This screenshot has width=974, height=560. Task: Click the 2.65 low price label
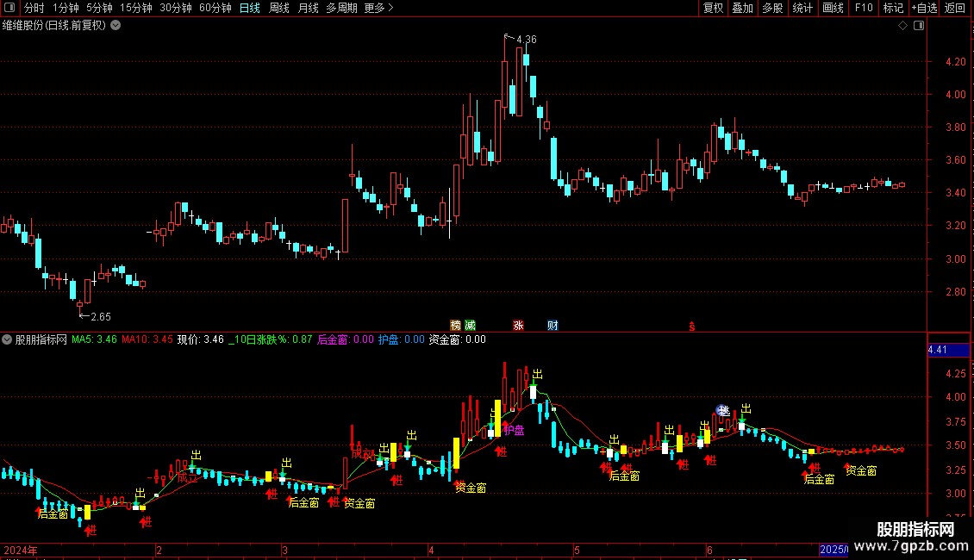(x=101, y=317)
